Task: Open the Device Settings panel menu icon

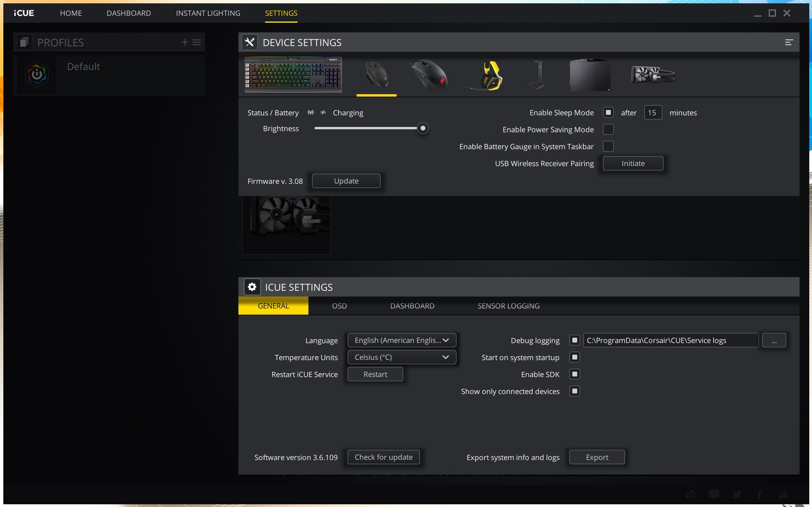Action: pyautogui.click(x=789, y=42)
